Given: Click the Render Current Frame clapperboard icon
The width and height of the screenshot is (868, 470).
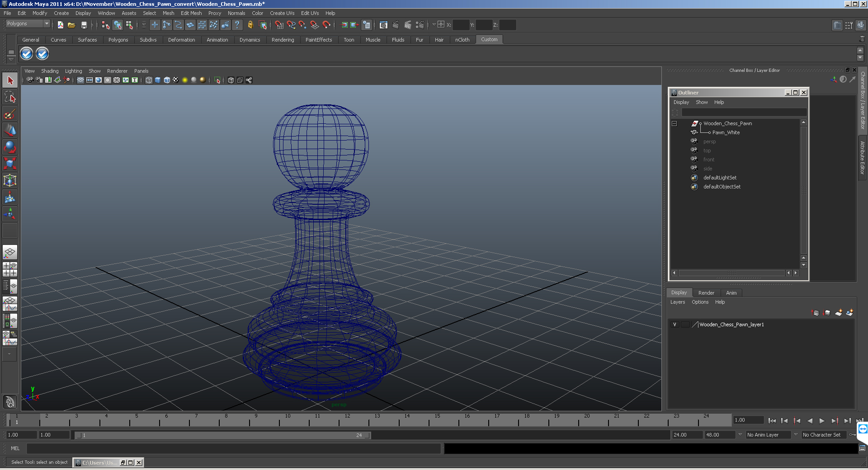Looking at the screenshot, I should click(396, 25).
